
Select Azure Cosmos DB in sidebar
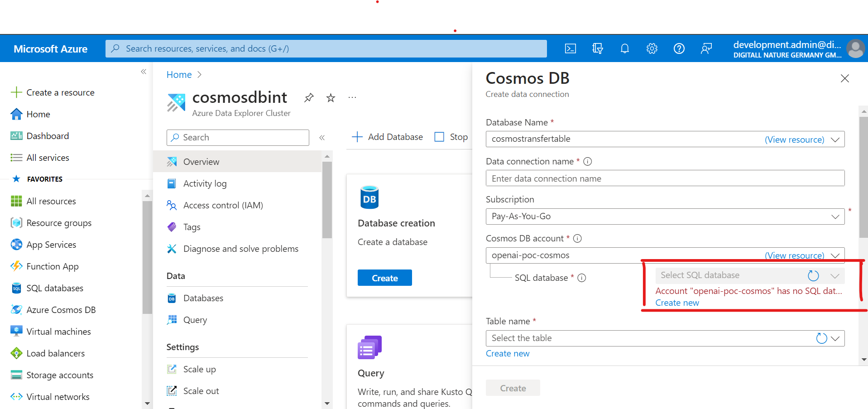(x=61, y=309)
